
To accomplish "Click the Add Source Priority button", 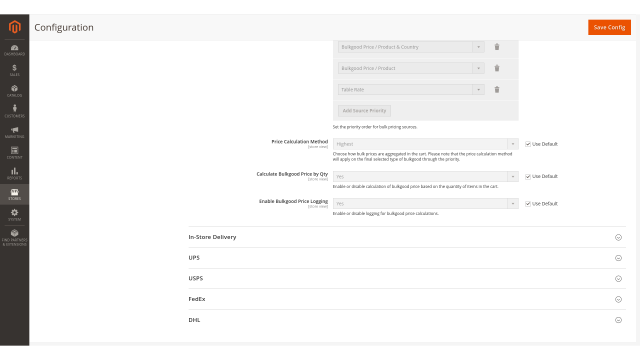I will tap(364, 111).
